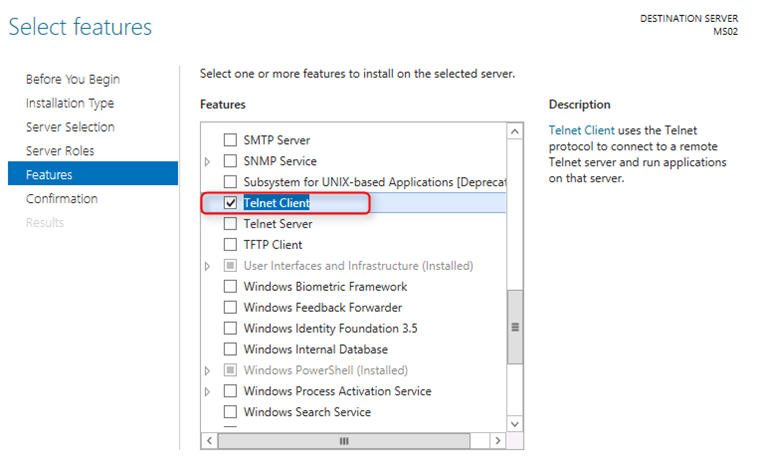Screen dimensions: 761x462
Task: Check Windows Process Activation Service checkbox
Action: coord(230,391)
